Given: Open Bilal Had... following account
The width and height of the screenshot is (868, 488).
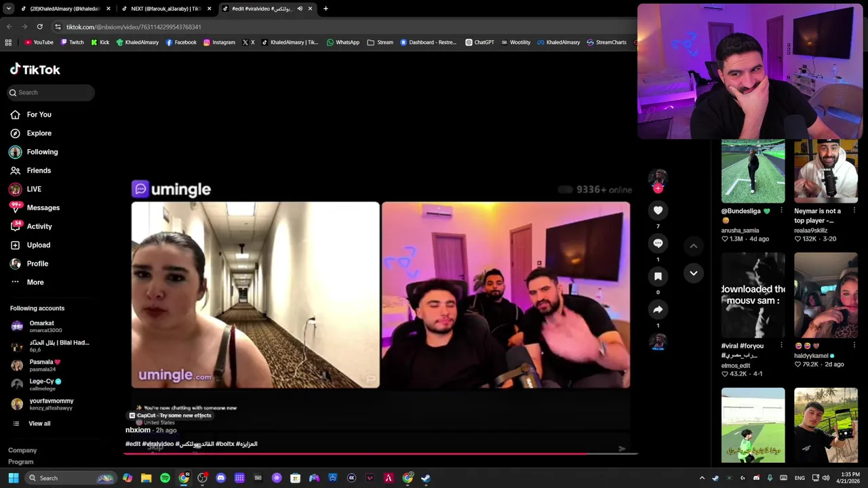Looking at the screenshot, I should 51,346.
